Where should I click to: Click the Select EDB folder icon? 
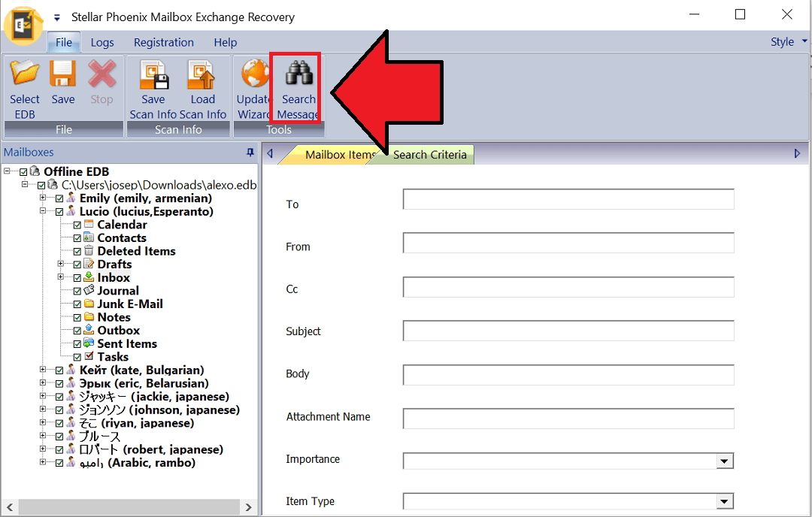[x=24, y=73]
